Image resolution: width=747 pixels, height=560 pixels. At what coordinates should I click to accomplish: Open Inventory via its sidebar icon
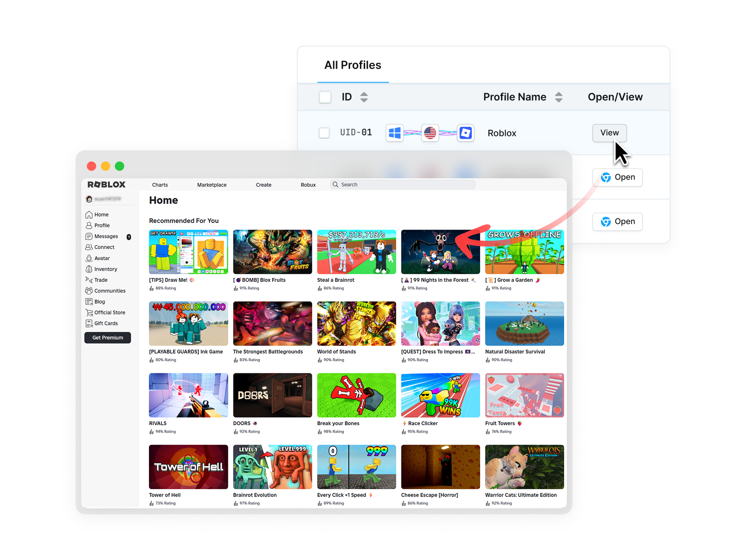pyautogui.click(x=89, y=269)
